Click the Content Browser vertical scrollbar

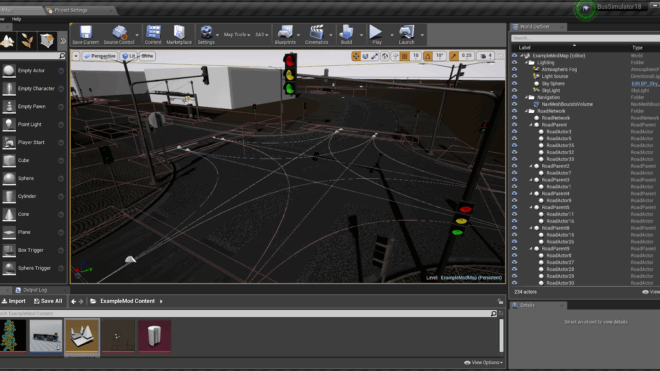pyautogui.click(x=501, y=336)
